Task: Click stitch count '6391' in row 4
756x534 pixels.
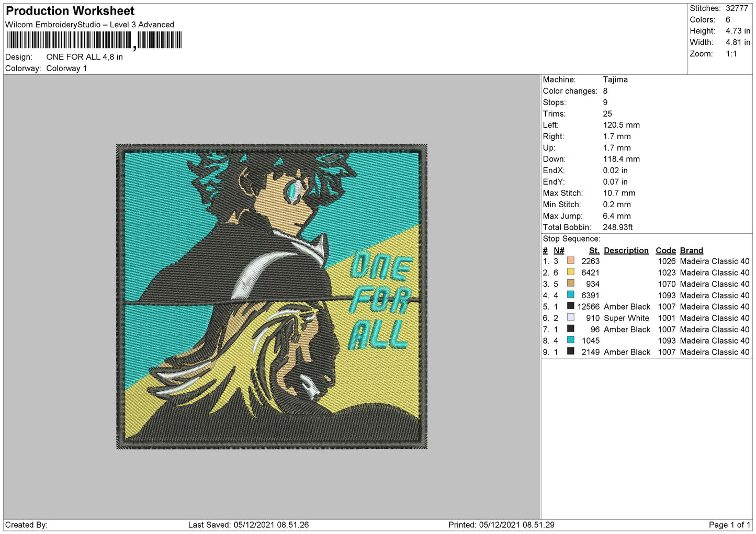Action: coord(590,295)
